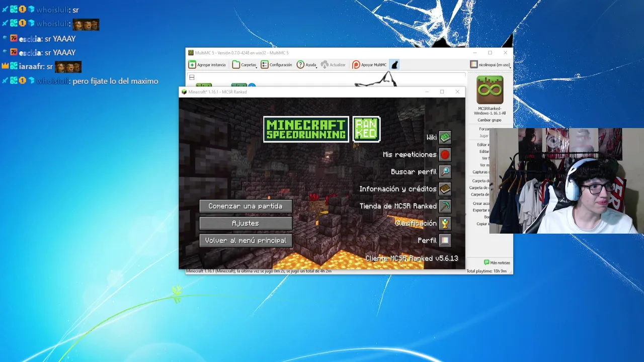Click the Minecraft Speedrunning logo
Screen dimensions: 644x362
tap(306, 129)
